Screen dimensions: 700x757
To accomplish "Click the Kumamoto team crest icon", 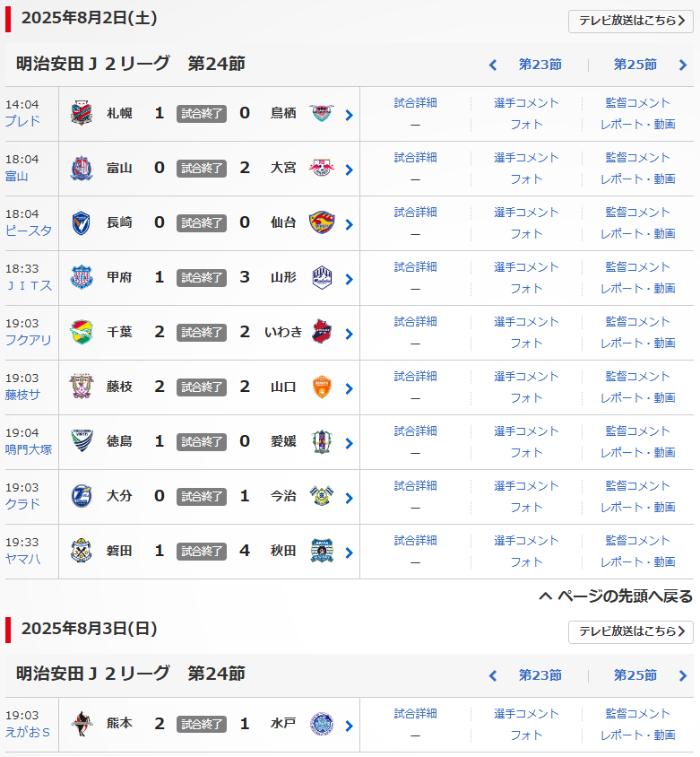I will pyautogui.click(x=82, y=724).
